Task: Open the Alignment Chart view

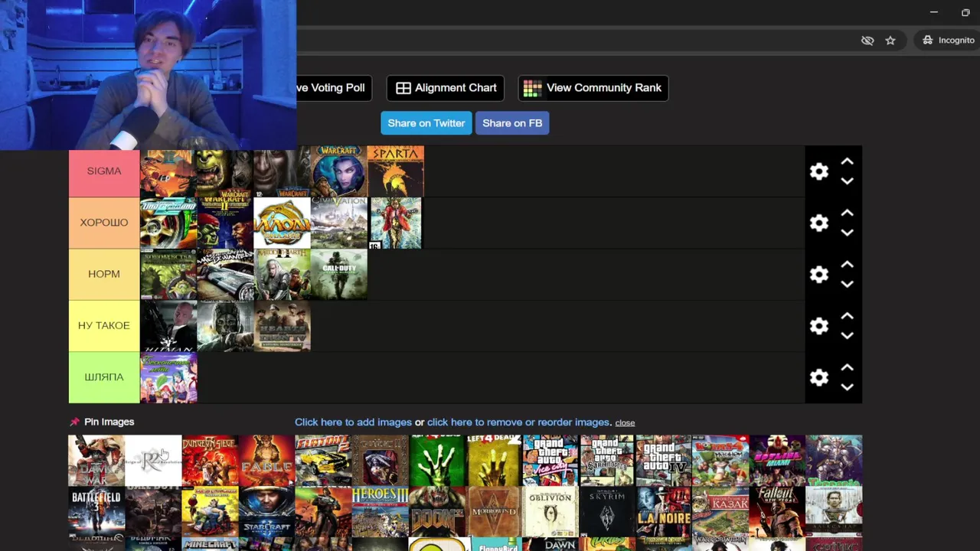Action: click(446, 88)
